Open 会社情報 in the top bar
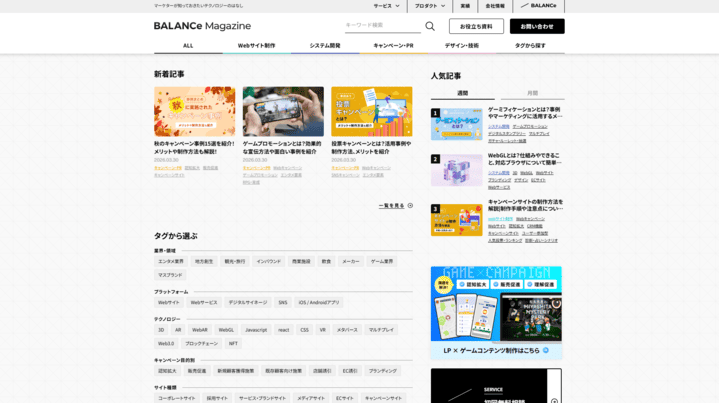The width and height of the screenshot is (719, 403). tap(495, 6)
